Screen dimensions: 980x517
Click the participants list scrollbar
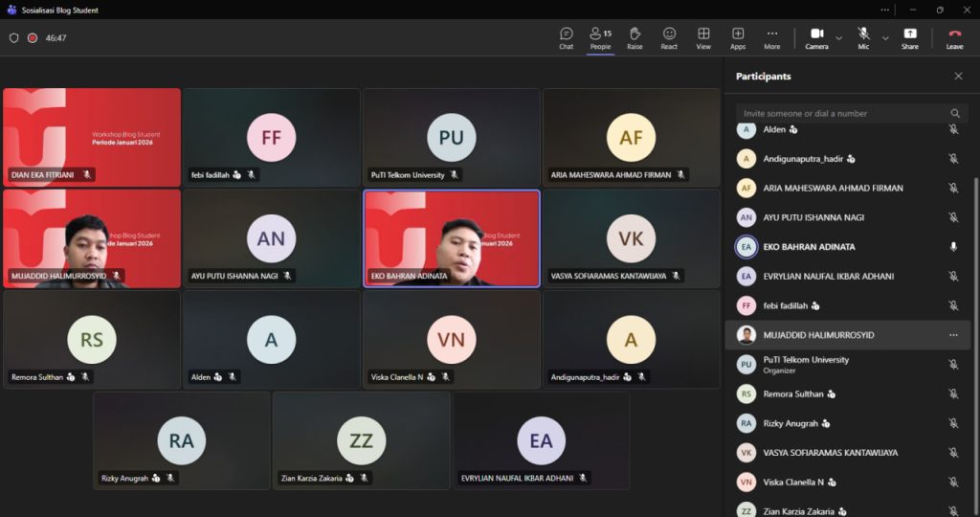(975, 287)
